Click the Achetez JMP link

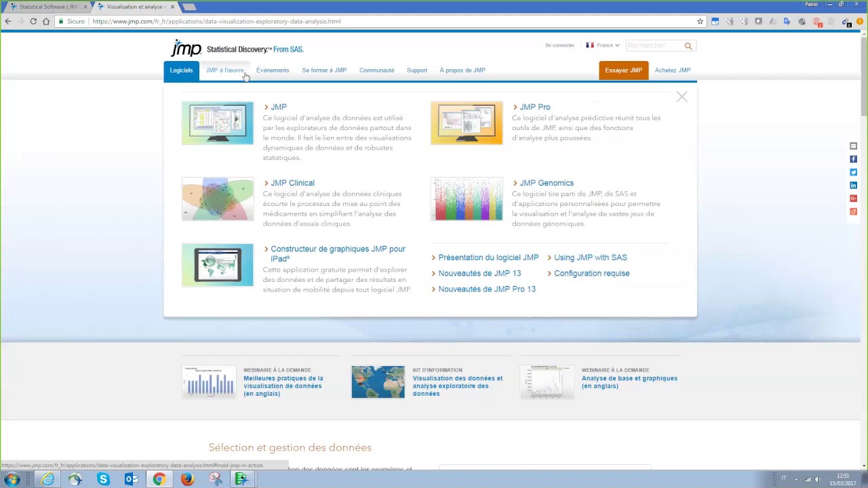[673, 70]
